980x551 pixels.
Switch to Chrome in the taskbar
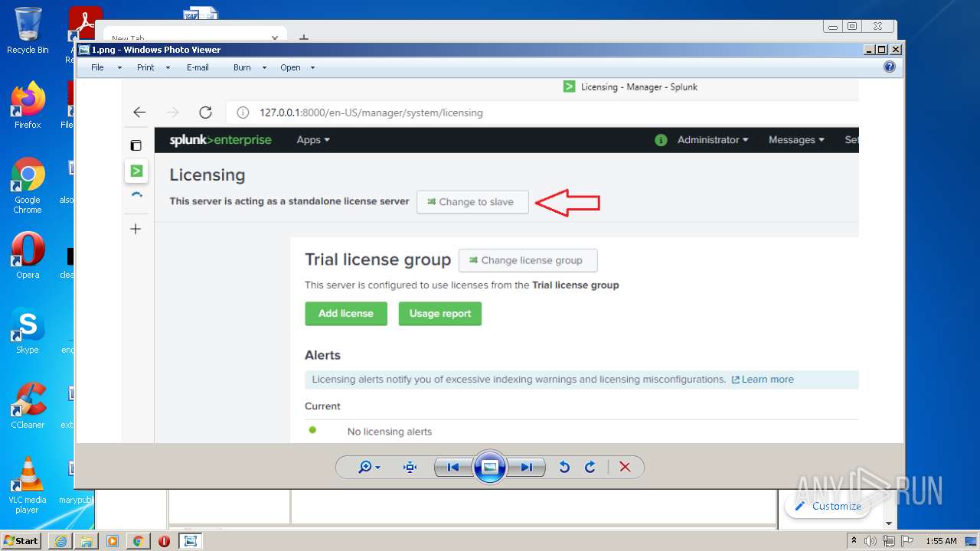coord(139,541)
